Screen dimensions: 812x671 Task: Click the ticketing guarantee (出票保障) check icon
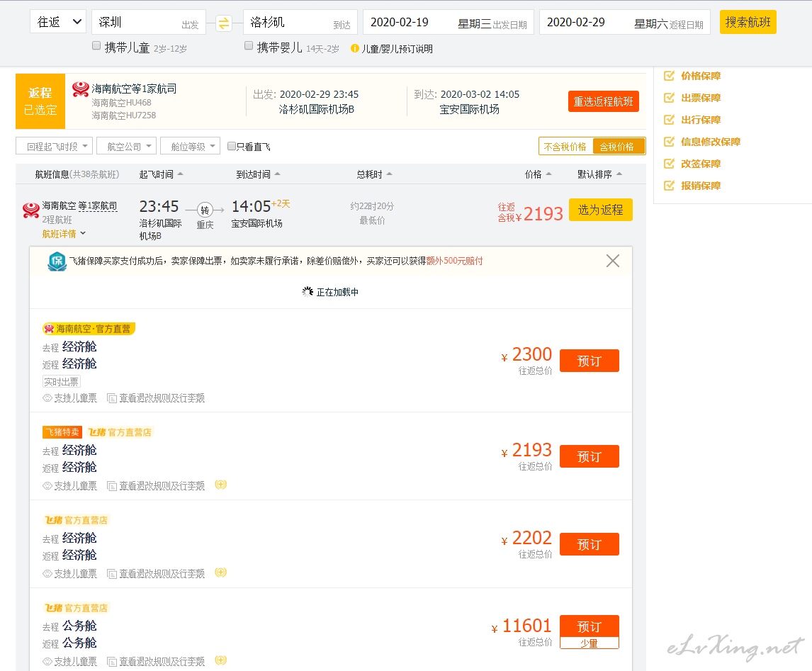(669, 98)
